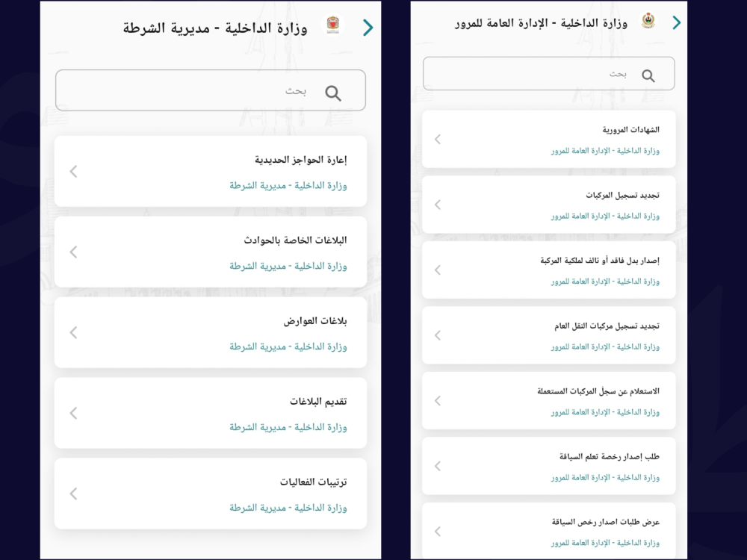This screenshot has height=560, width=747.
Task: Open the بلاغات العوارض chevron arrow
Action: click(x=73, y=333)
